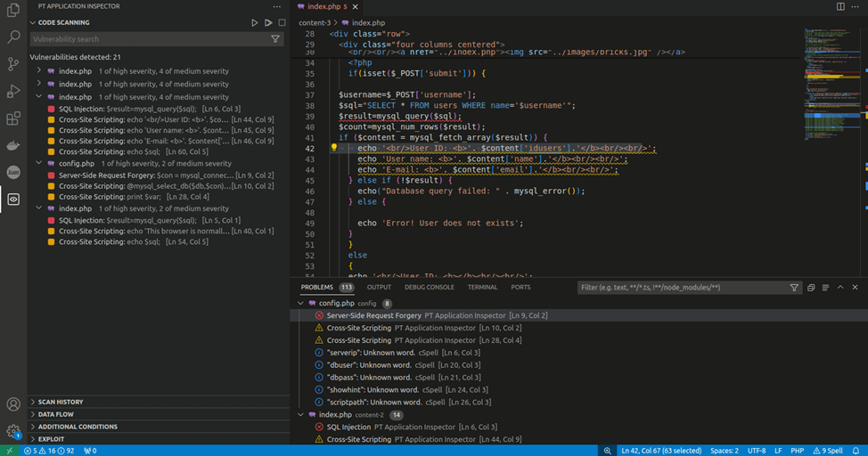Click the start scan play icon
Image resolution: width=868 pixels, height=456 pixels.
click(254, 22)
